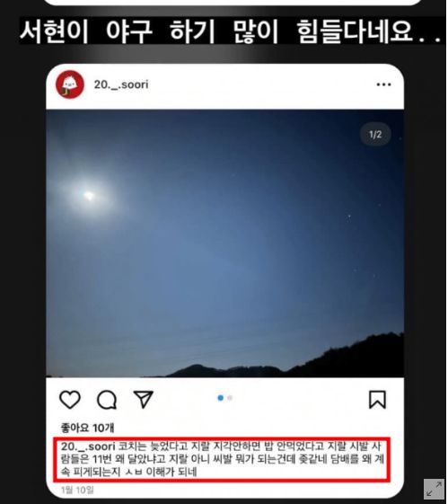The height and width of the screenshot is (504, 448).
Task: Click the white card edge above headline
Action: (x=232, y=3)
